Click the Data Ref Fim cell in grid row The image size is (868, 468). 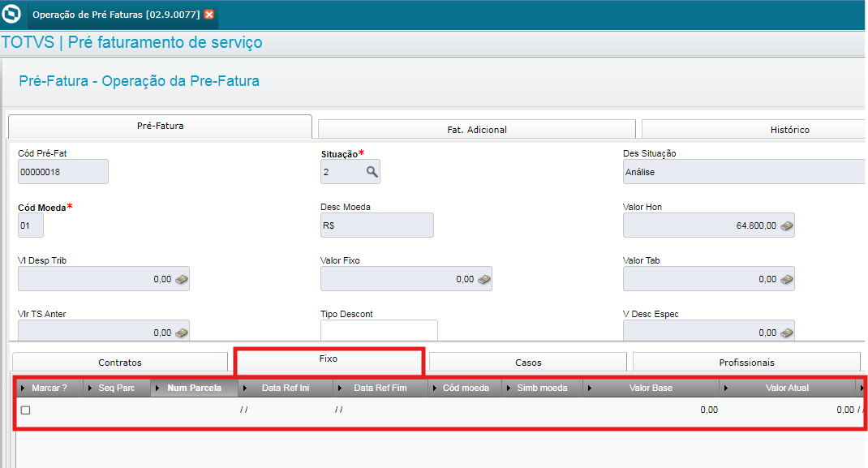click(380, 410)
